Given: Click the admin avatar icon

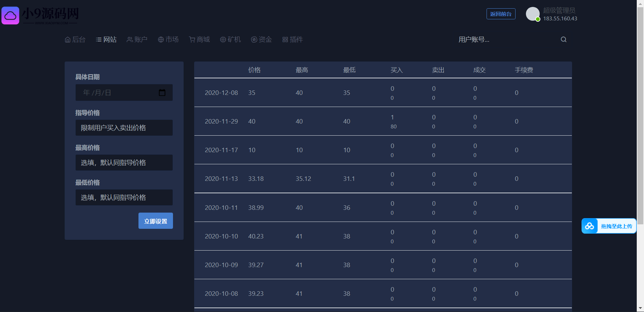Looking at the screenshot, I should click(x=533, y=14).
